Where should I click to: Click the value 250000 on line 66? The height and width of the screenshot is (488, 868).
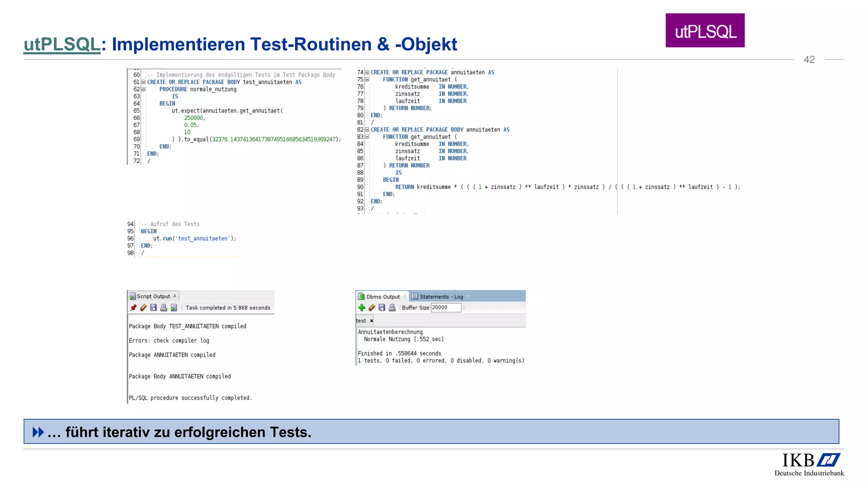[x=194, y=118]
